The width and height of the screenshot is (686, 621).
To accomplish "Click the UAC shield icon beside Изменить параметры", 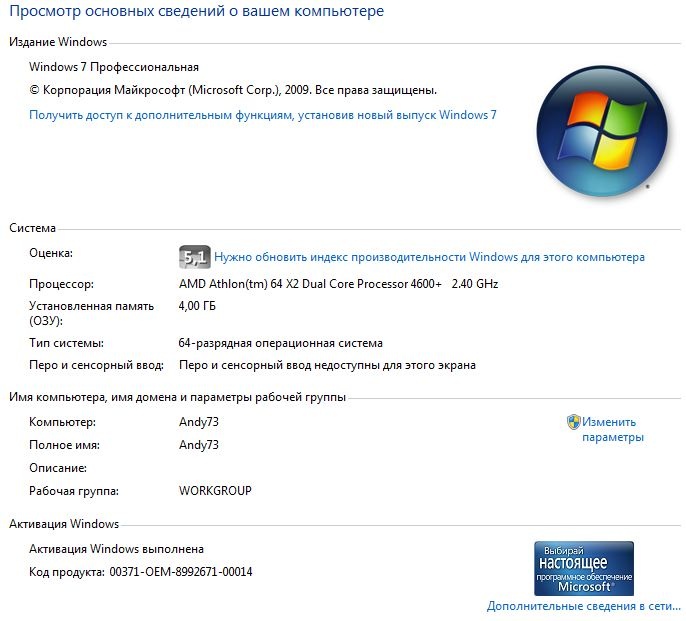I will [x=573, y=422].
